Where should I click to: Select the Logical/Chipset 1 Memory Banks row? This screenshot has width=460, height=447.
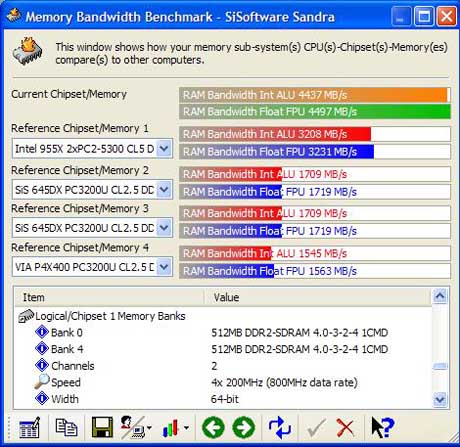tap(110, 316)
